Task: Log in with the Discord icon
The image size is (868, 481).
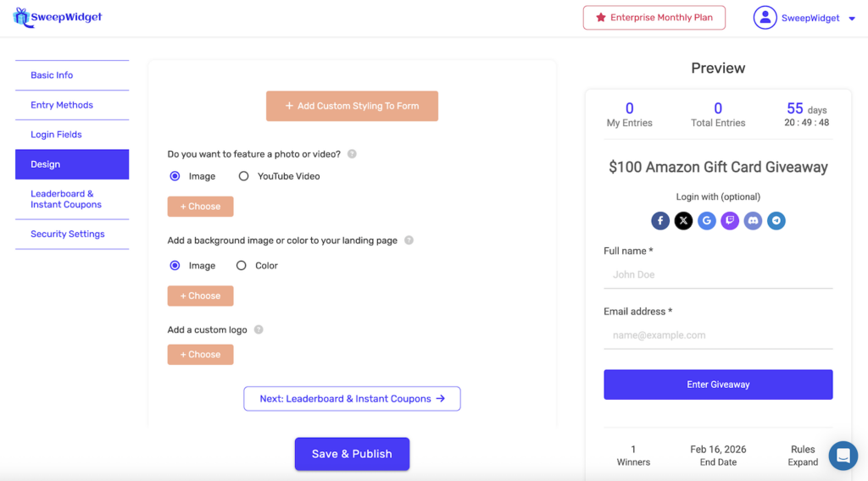Action: point(753,221)
